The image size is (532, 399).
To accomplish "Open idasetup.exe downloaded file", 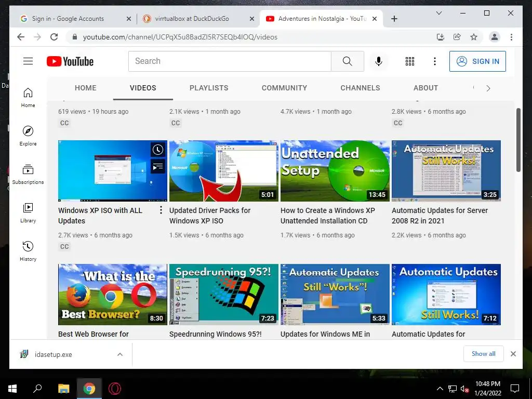I will (54, 354).
